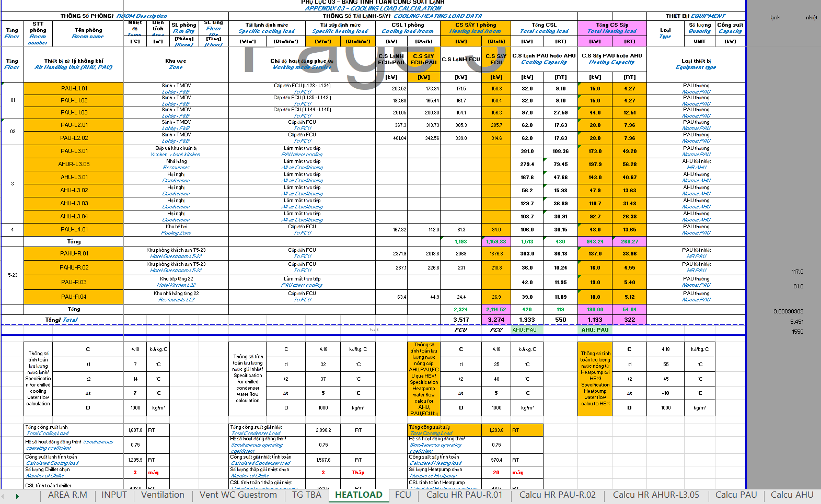The width and height of the screenshot is (821, 504).
Task: Switch to the AREA R.M sheet tab
Action: (67, 495)
